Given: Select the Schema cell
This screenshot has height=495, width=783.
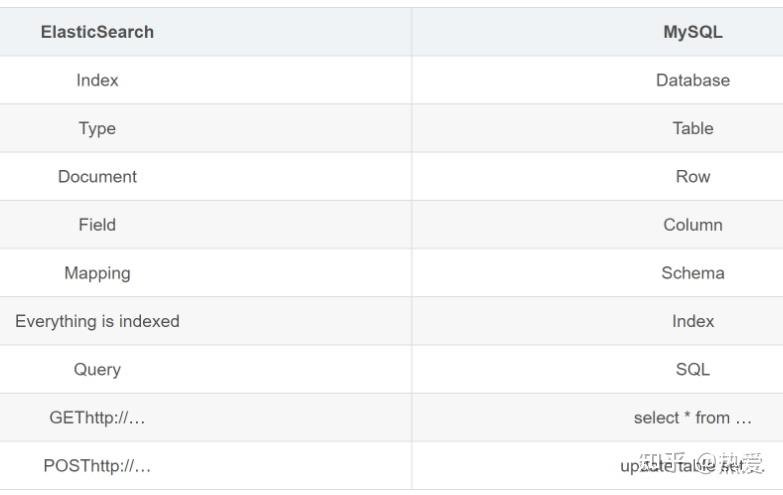Looking at the screenshot, I should pos(692,272).
